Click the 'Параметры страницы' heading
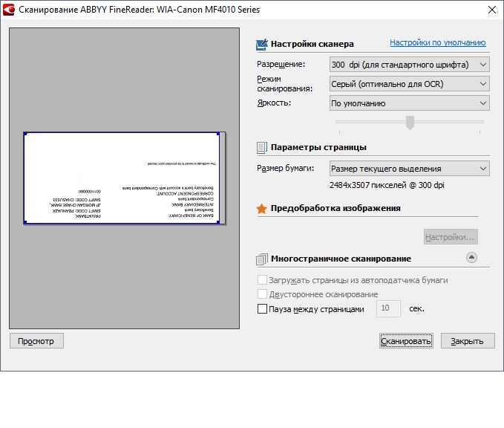This screenshot has width=504, height=428. (x=318, y=147)
